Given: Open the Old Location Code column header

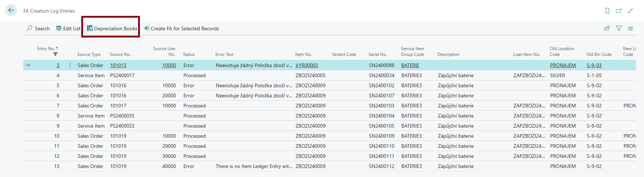Looking at the screenshot, I should click(x=562, y=52).
